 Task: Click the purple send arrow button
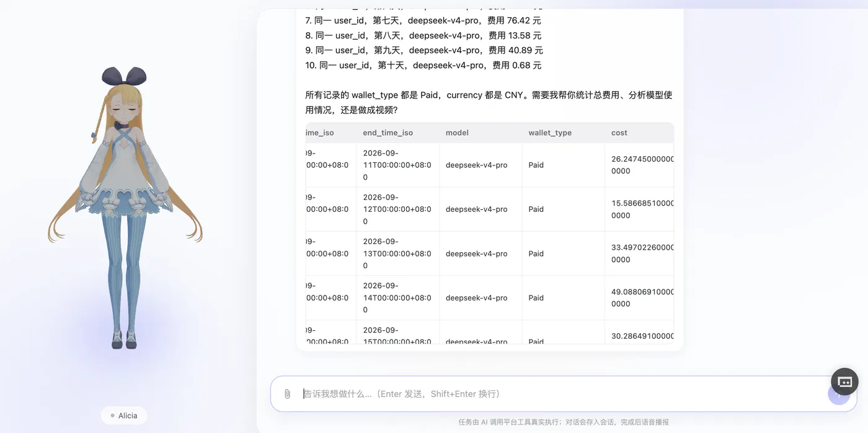(x=838, y=394)
